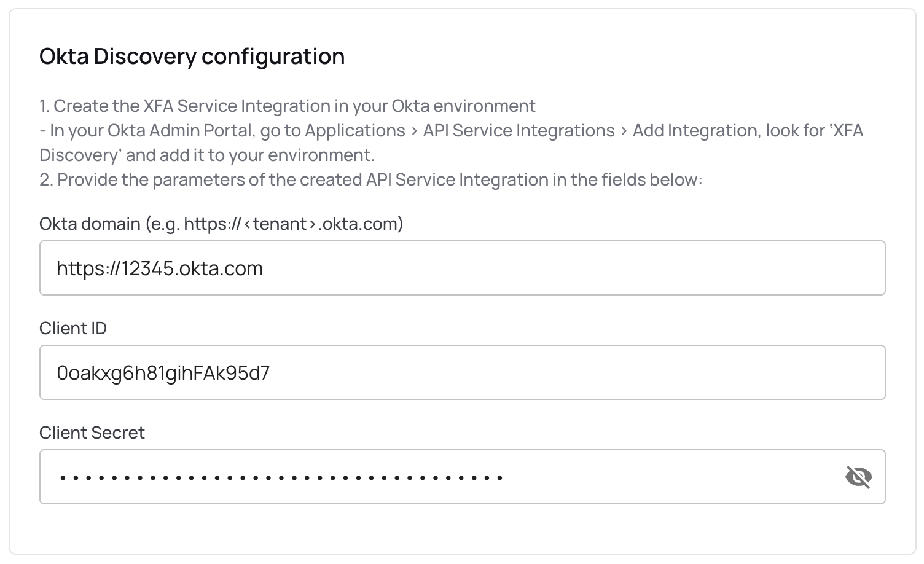Show the Client Secret with the eye icon

tap(858, 477)
